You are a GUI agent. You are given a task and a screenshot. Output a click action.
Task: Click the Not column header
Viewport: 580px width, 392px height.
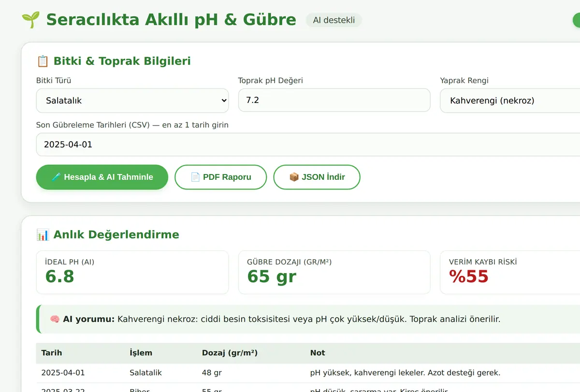318,353
